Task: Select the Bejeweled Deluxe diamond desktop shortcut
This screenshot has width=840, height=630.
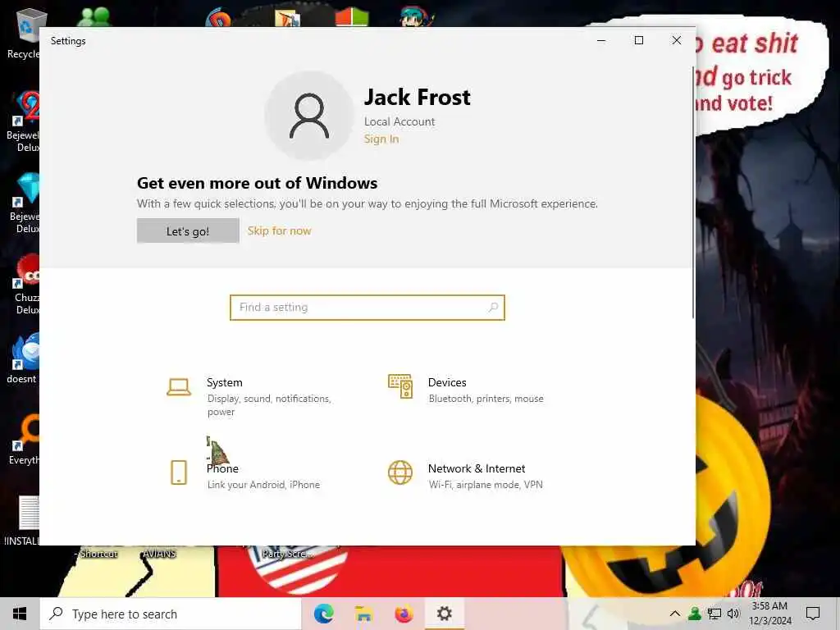Action: coord(24,203)
